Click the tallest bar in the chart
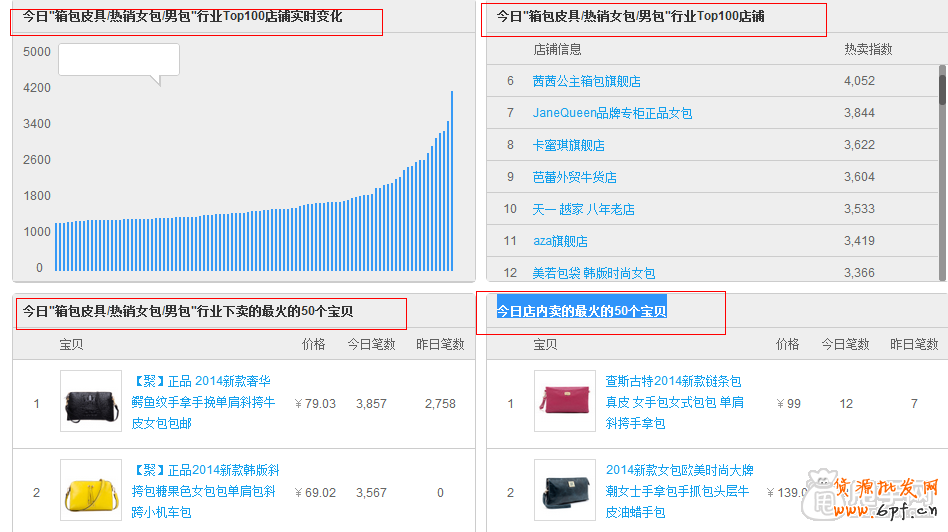 click(x=452, y=181)
